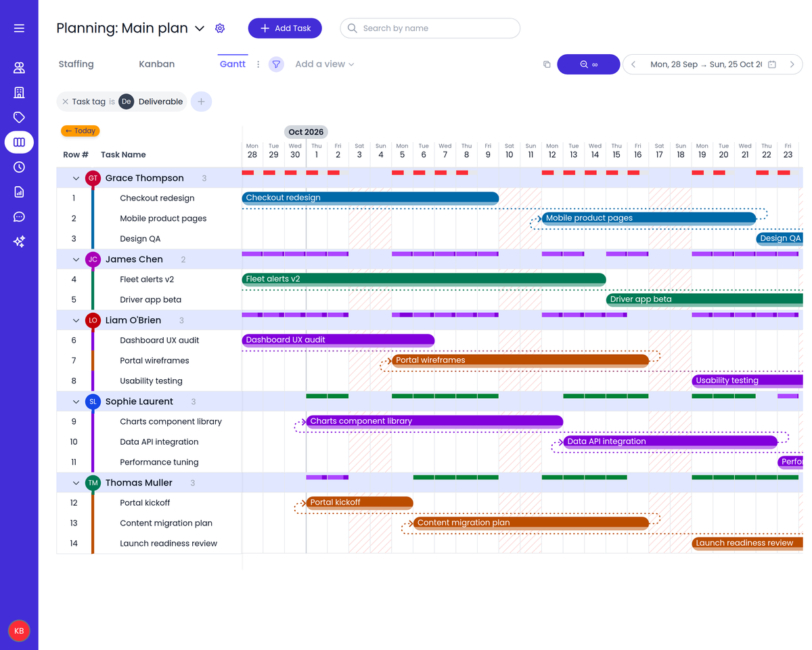Open the Time clock icon in the sidebar

coord(19,167)
